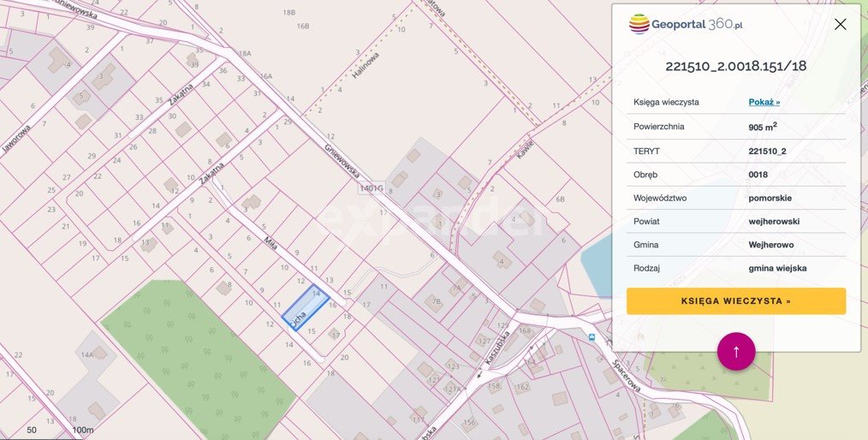Select the building labeled 7B
Viewport: 868px width, 440px height.
(433, 303)
